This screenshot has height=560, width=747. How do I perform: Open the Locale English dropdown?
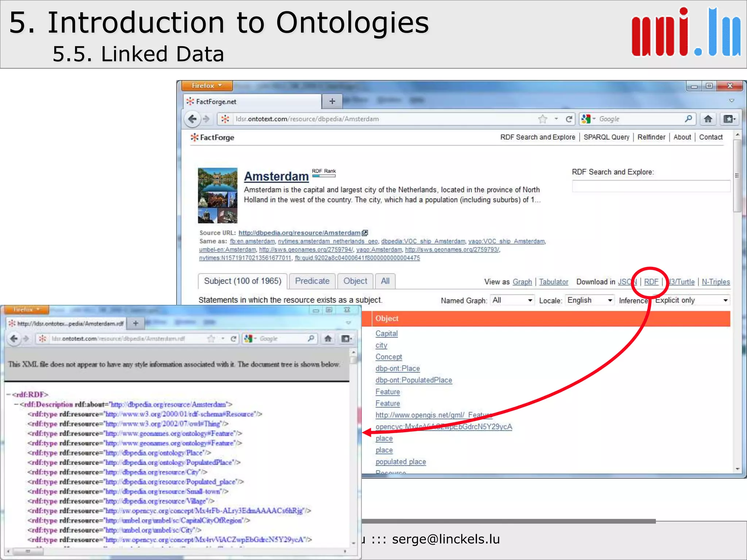589,300
